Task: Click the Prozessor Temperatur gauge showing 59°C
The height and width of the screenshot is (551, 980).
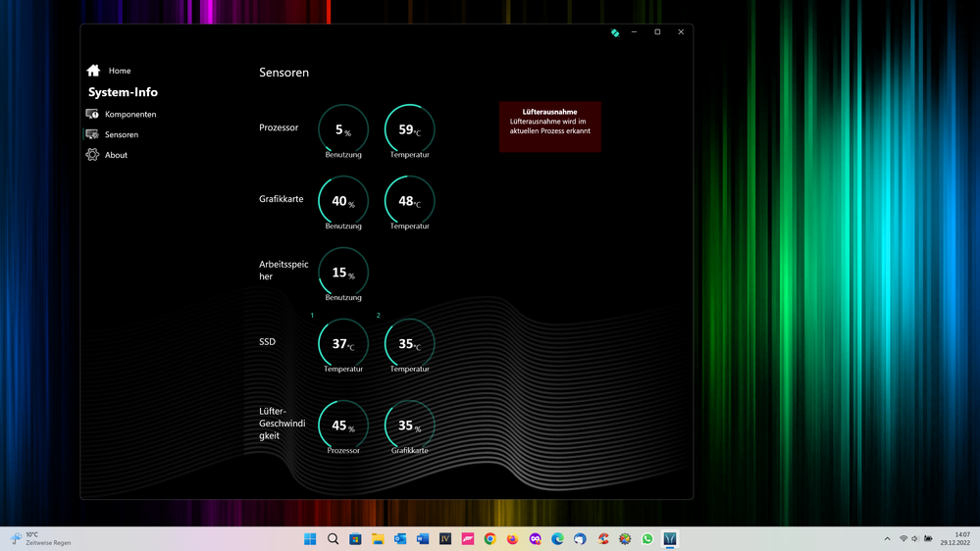Action: [409, 129]
